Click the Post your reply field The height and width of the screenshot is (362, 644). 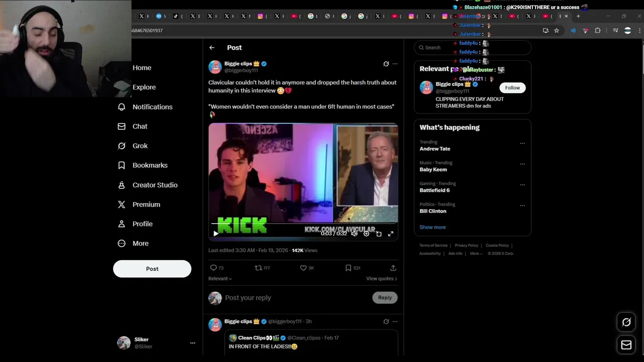point(297,298)
